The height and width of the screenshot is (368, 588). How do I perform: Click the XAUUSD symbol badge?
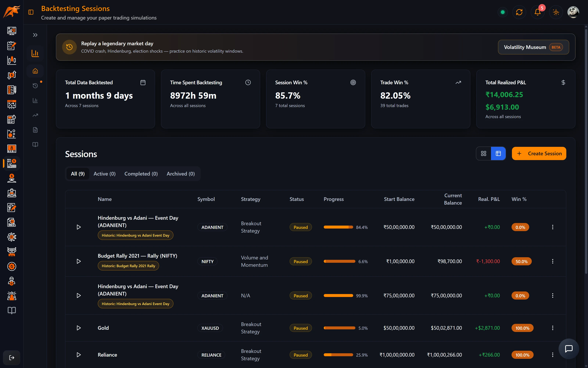point(210,328)
